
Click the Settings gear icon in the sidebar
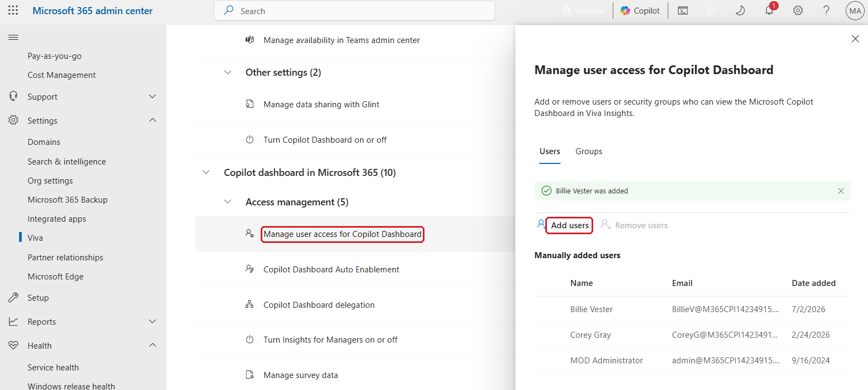(x=14, y=120)
